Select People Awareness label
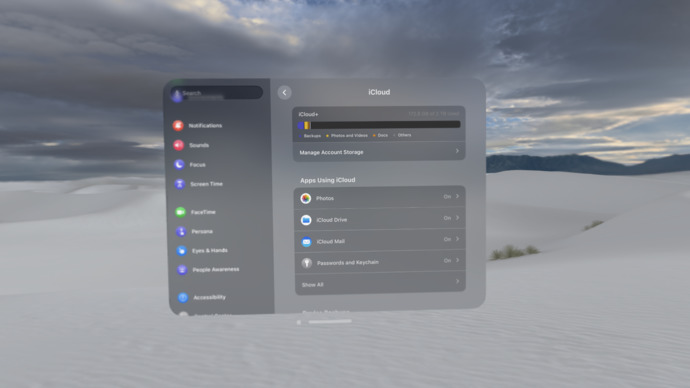 [216, 270]
